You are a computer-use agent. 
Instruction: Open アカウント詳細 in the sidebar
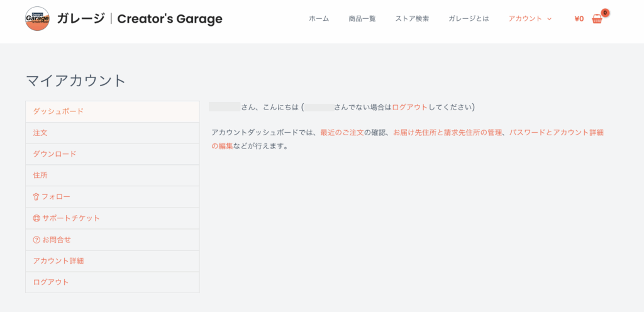pyautogui.click(x=58, y=261)
